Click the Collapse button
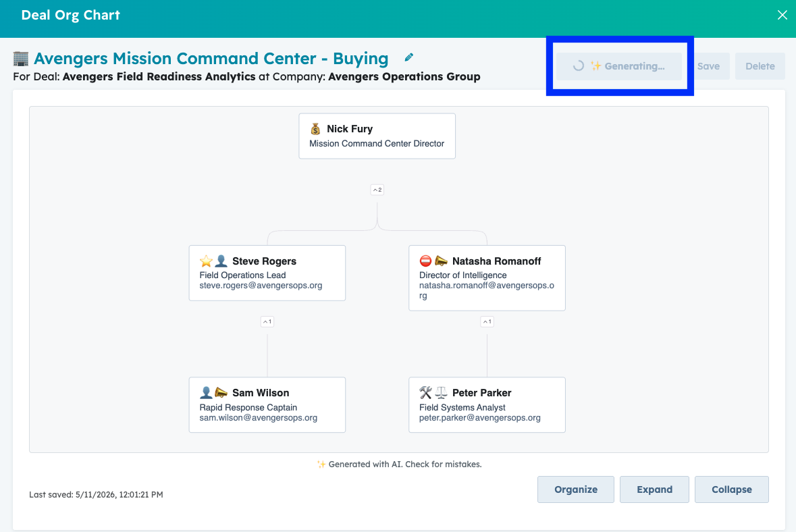This screenshot has height=532, width=796. (732, 489)
